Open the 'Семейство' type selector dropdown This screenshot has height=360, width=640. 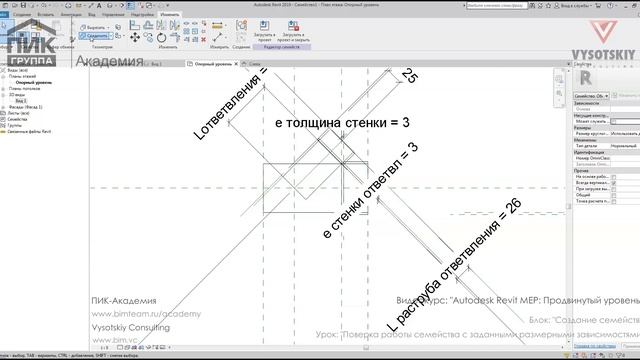click(x=591, y=96)
